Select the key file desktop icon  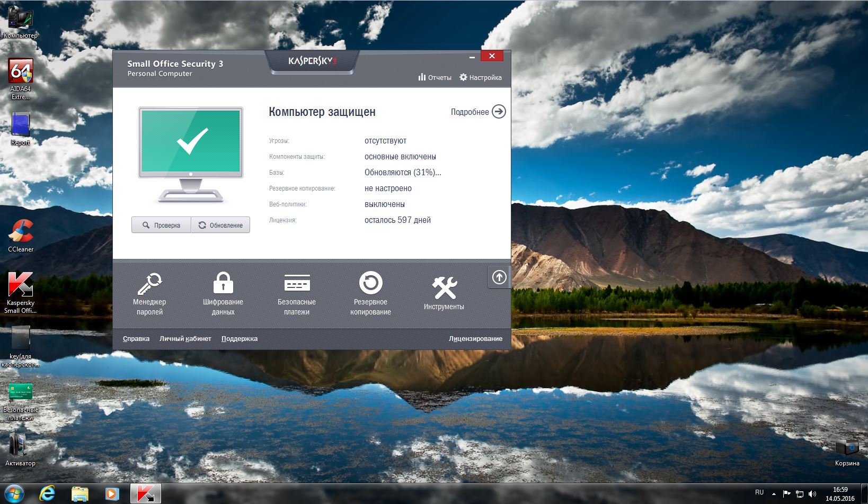[21, 346]
